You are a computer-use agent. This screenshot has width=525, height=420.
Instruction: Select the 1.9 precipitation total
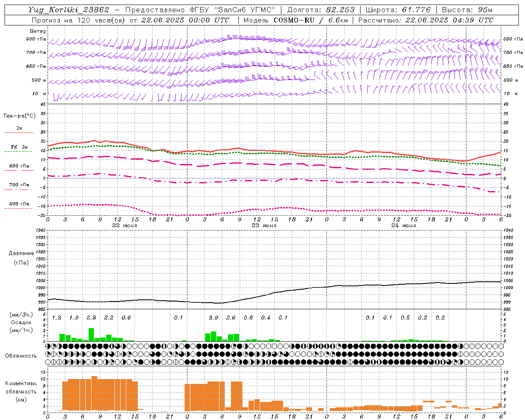coord(74,317)
